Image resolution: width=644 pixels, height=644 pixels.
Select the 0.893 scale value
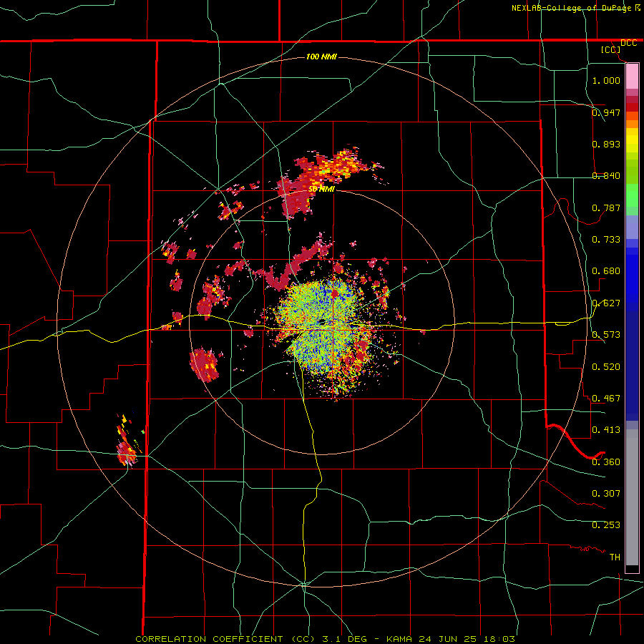[x=606, y=144]
